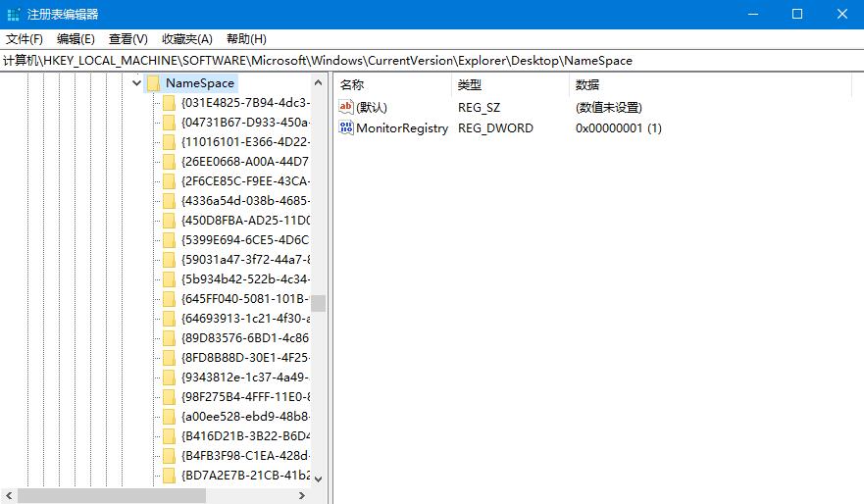Screen dimensions: 864x504
Task: Click tree vertical scrollbar up arrow
Action: click(x=318, y=82)
